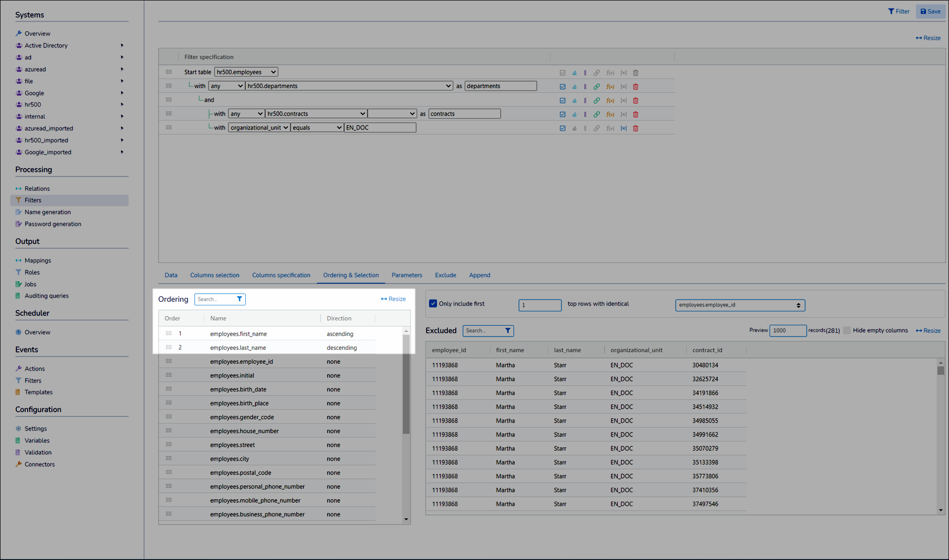Open the employees.employee_id identical-column dropdown
This screenshot has width=949, height=560.
point(739,305)
